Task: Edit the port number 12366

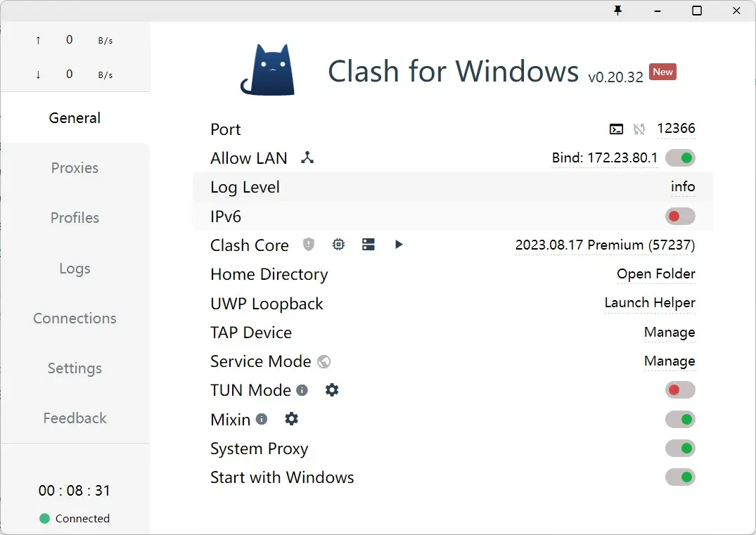Action: click(x=675, y=129)
